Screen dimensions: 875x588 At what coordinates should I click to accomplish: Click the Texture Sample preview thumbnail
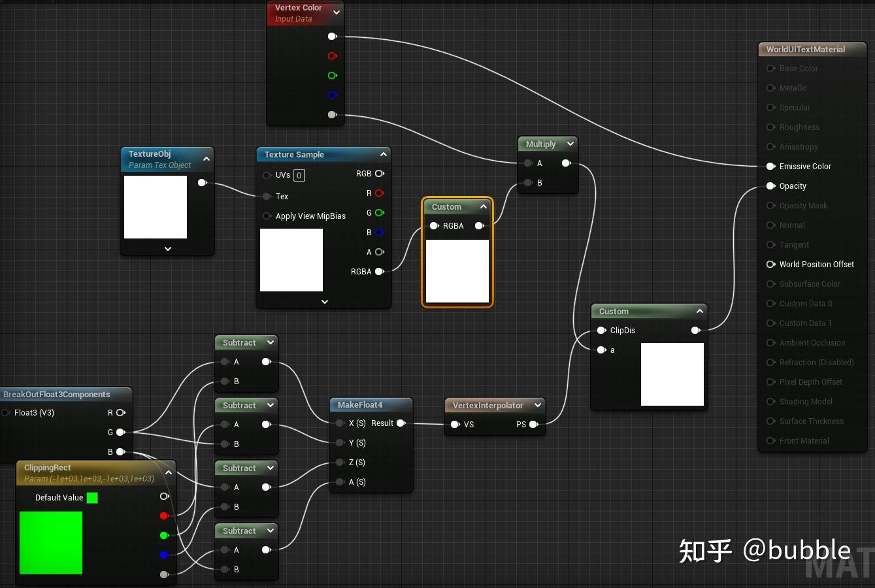tap(291, 259)
